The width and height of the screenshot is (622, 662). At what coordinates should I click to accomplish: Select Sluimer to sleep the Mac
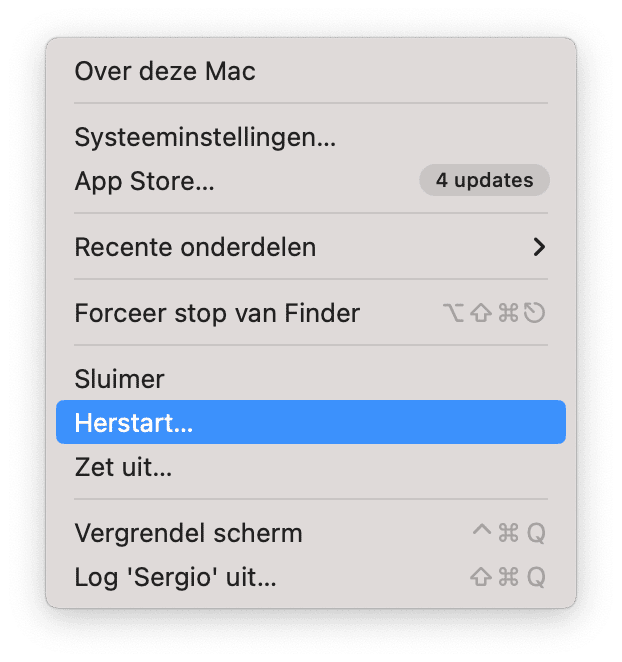311,379
